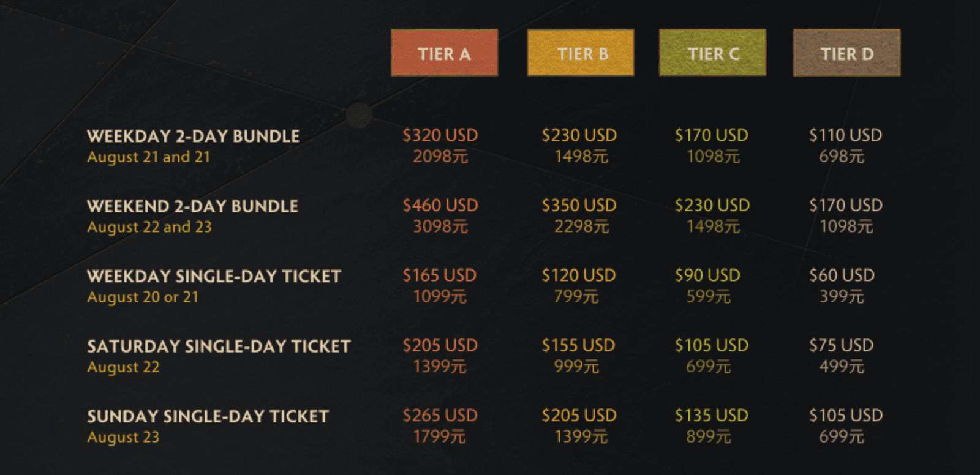The width and height of the screenshot is (980, 475).
Task: Click the $60 USD Tier D price
Action: [842, 275]
